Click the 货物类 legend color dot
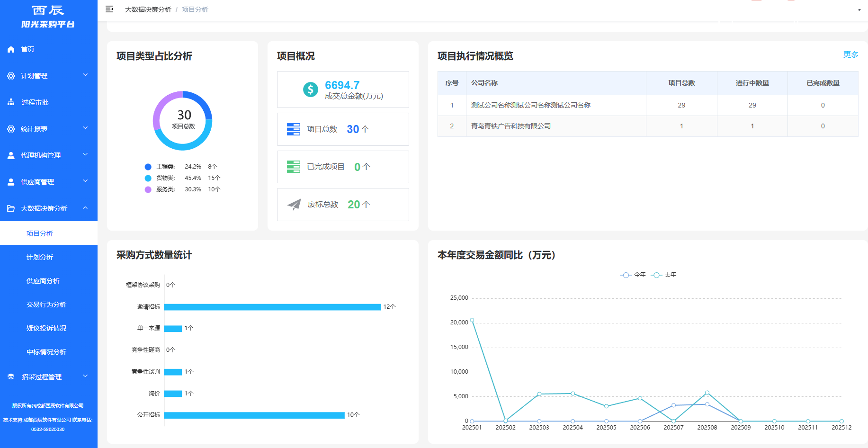The width and height of the screenshot is (868, 448). point(147,178)
